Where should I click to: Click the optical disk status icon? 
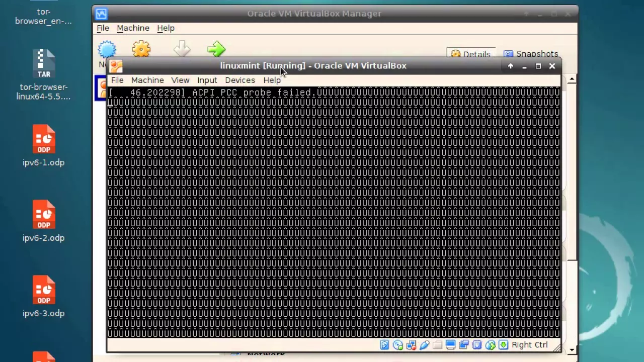[x=398, y=345]
